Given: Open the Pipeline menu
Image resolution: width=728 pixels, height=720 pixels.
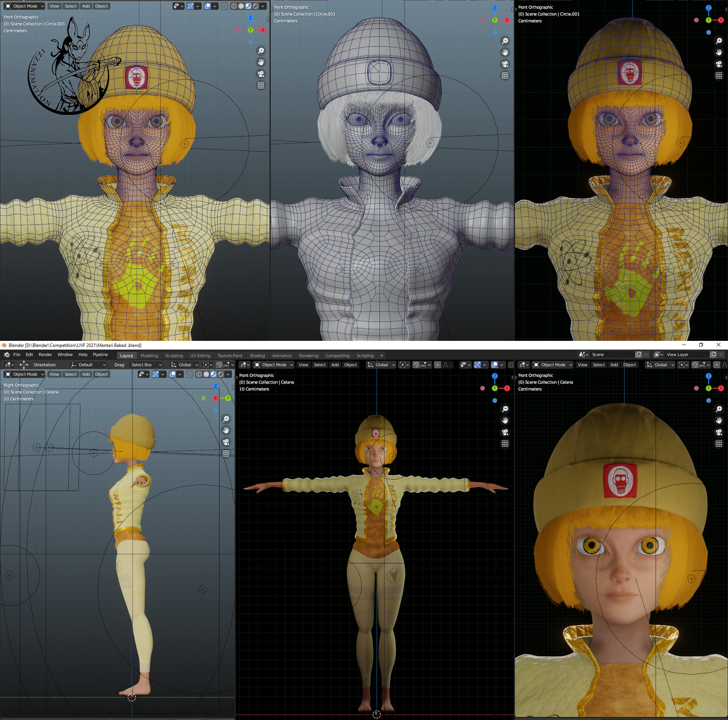Looking at the screenshot, I should [100, 355].
